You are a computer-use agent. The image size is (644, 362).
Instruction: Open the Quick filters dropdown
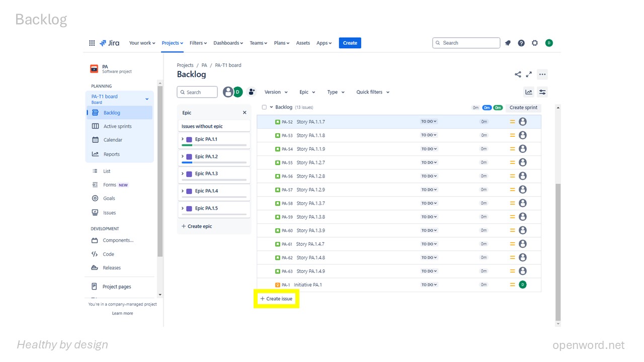click(x=373, y=92)
